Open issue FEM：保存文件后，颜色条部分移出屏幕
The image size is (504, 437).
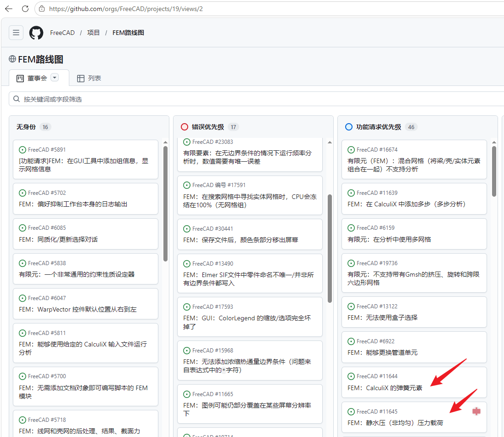pos(241,240)
